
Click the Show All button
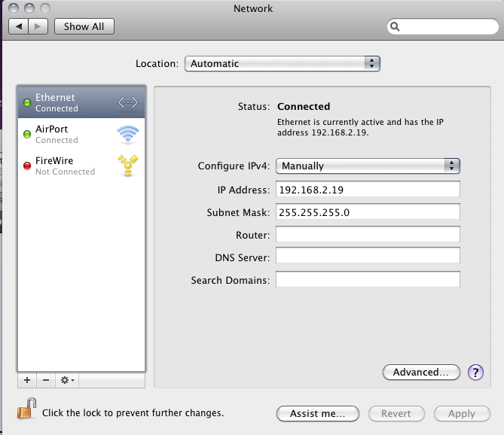84,26
